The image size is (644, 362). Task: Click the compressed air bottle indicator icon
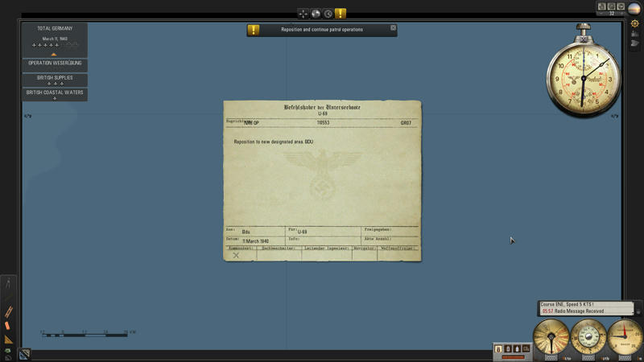[x=517, y=349]
